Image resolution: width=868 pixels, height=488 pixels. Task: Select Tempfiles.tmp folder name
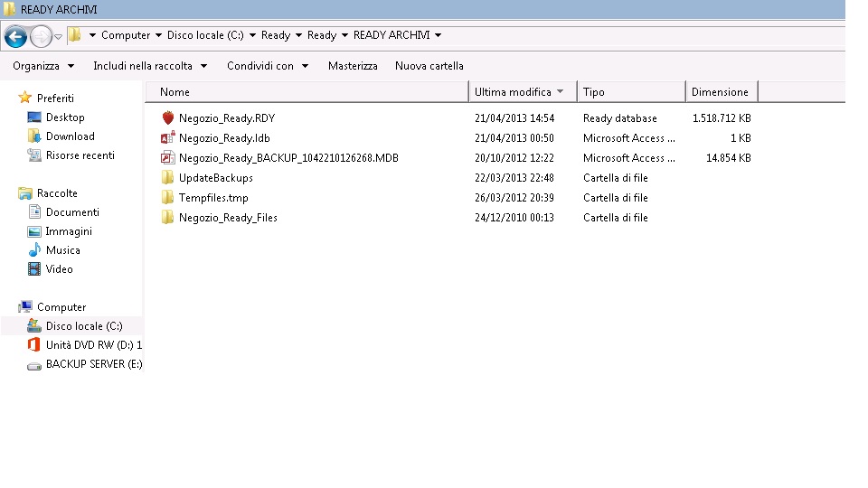[213, 198]
